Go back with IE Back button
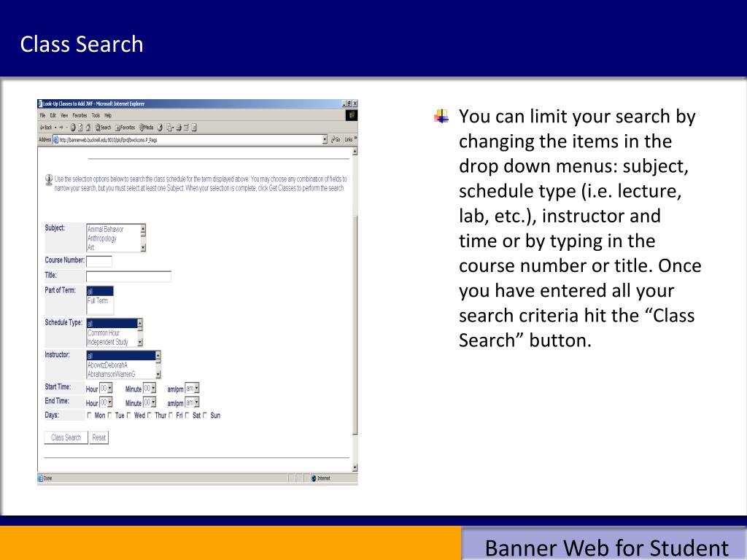 pyautogui.click(x=46, y=127)
